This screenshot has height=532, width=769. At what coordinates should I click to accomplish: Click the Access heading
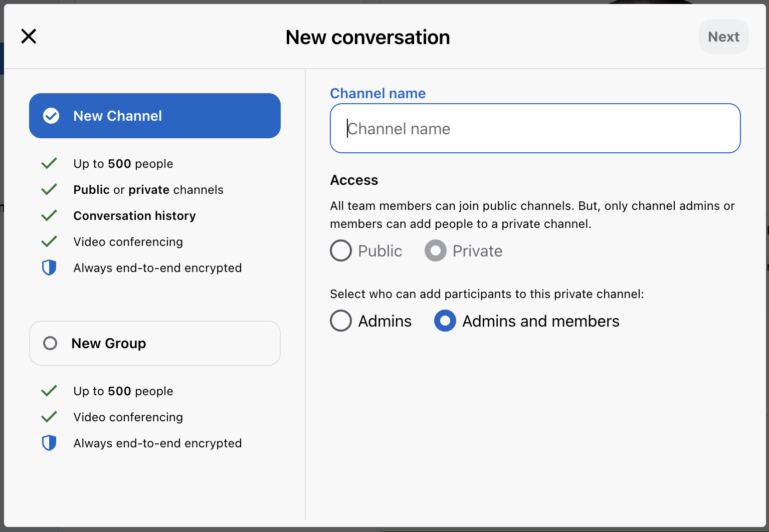(x=354, y=180)
